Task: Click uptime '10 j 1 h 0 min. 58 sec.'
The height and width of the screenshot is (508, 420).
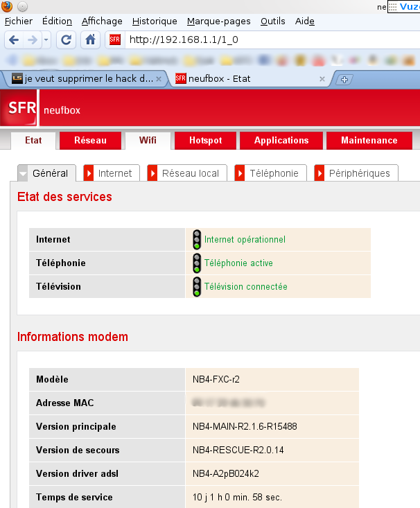Action: coord(237,497)
